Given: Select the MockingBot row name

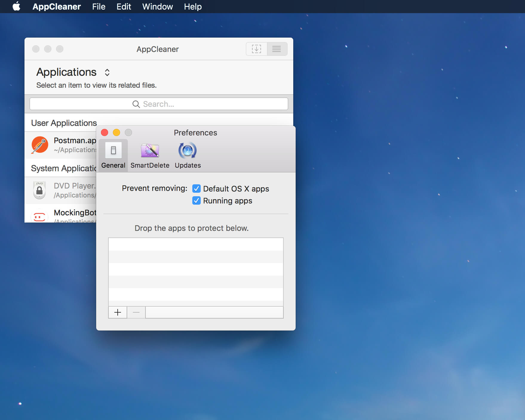Looking at the screenshot, I should (x=75, y=213).
